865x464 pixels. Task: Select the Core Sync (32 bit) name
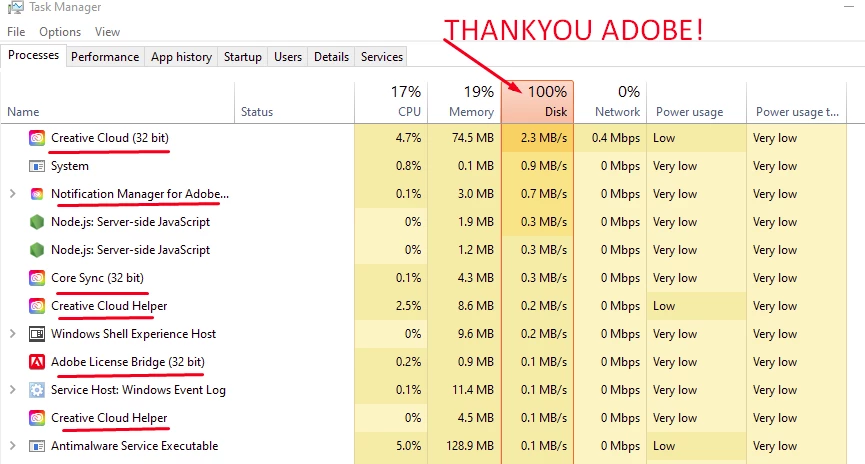pos(97,278)
